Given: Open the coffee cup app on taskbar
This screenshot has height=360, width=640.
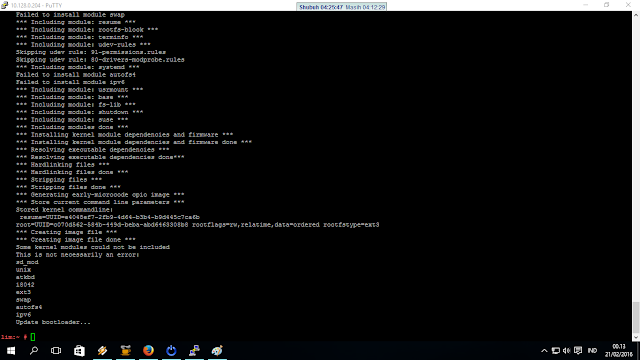Looking at the screenshot, I should point(126,351).
